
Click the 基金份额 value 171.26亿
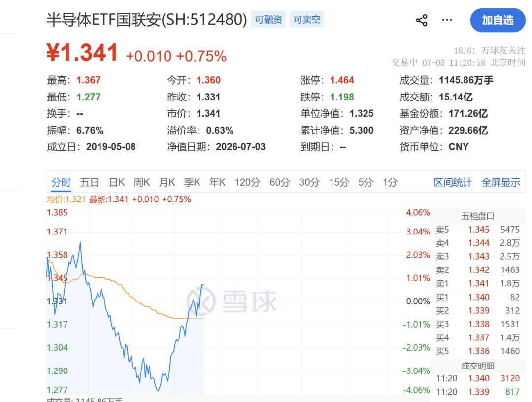[x=468, y=113]
